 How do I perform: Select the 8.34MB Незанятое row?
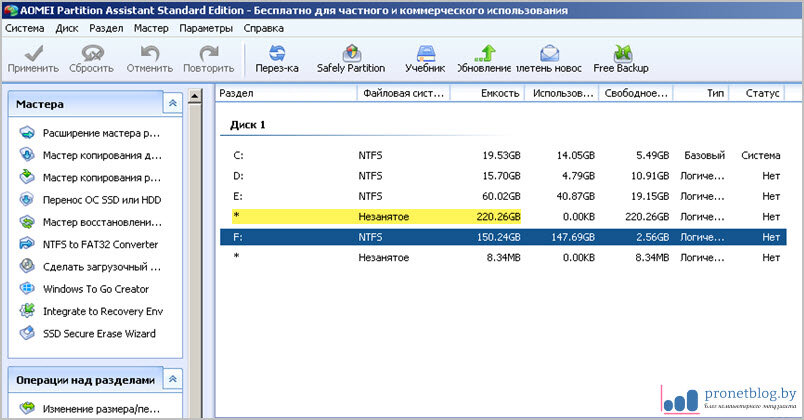503,257
